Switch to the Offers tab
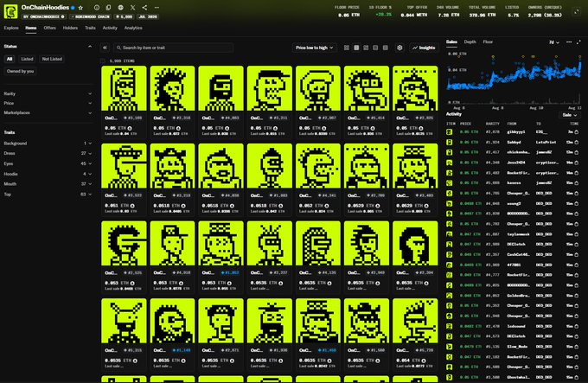The image size is (588, 383). pyautogui.click(x=49, y=28)
